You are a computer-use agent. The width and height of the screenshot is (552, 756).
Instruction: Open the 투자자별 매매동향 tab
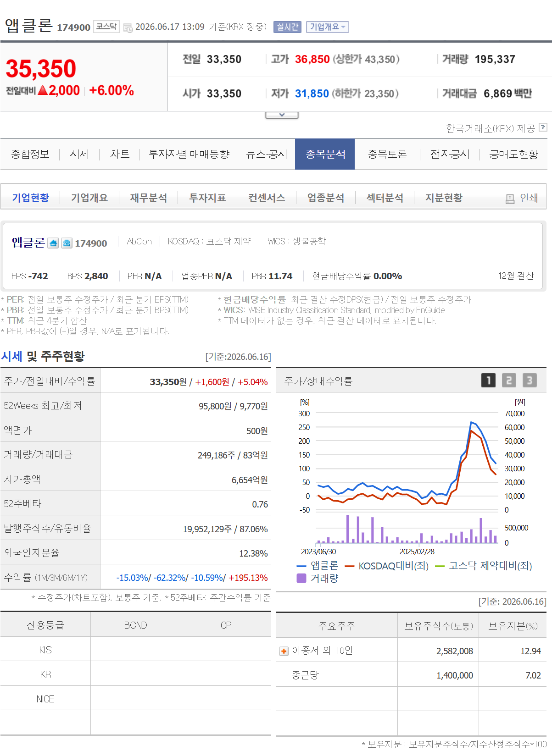pyautogui.click(x=189, y=154)
